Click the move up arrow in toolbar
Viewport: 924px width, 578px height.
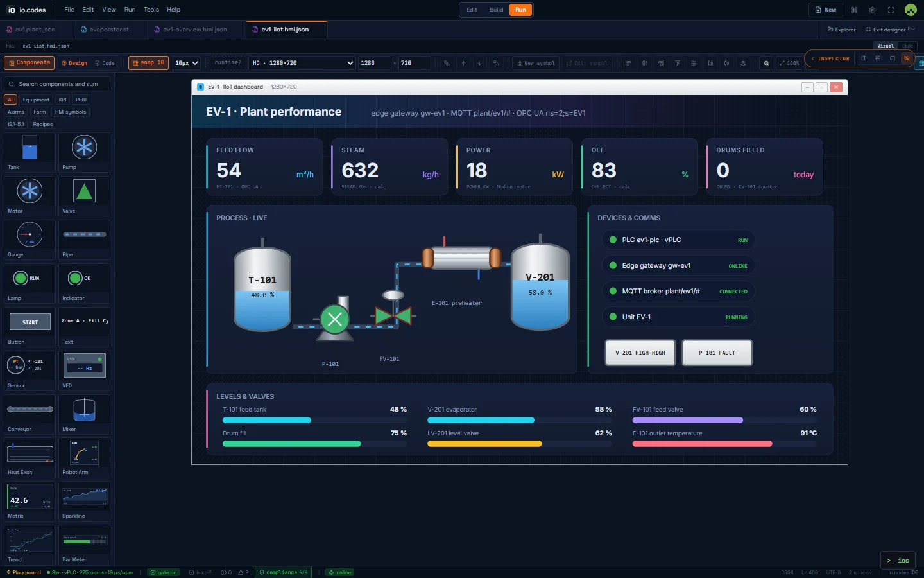[463, 63]
